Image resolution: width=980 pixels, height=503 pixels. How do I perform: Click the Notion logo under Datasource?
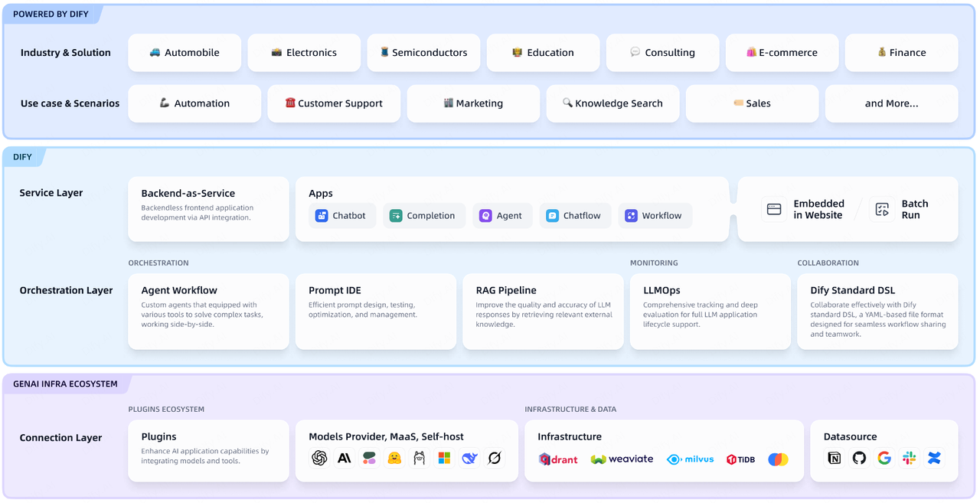tap(835, 458)
